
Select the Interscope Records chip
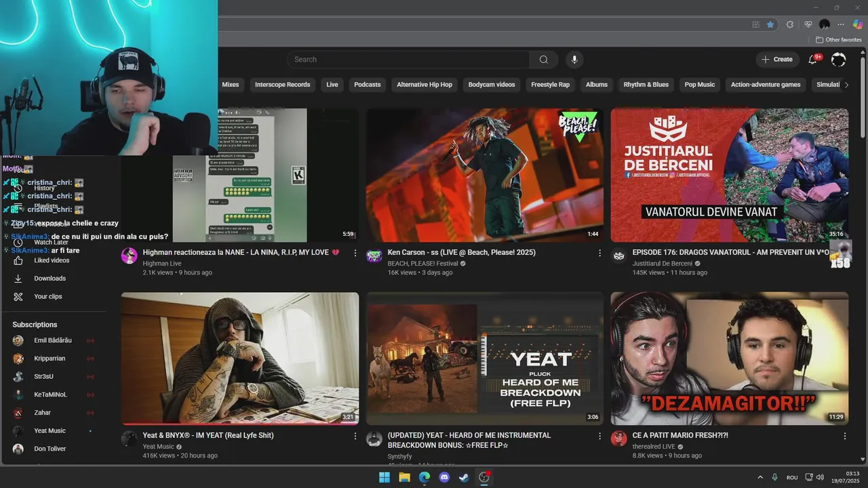click(x=283, y=85)
